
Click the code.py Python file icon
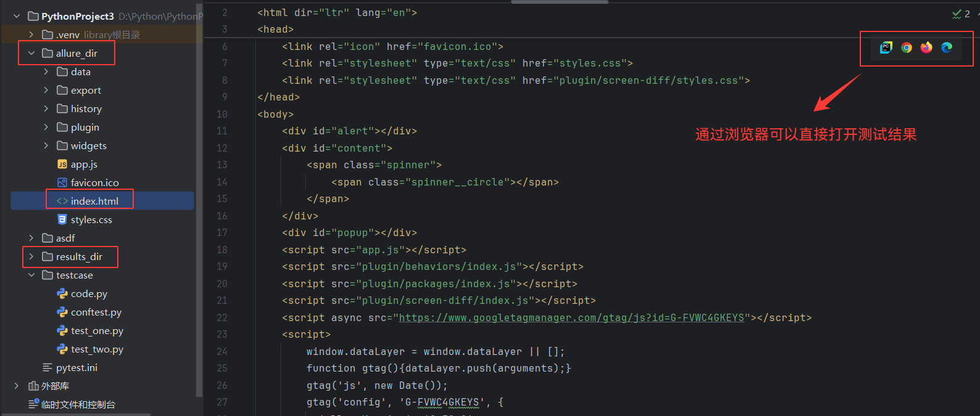(62, 293)
